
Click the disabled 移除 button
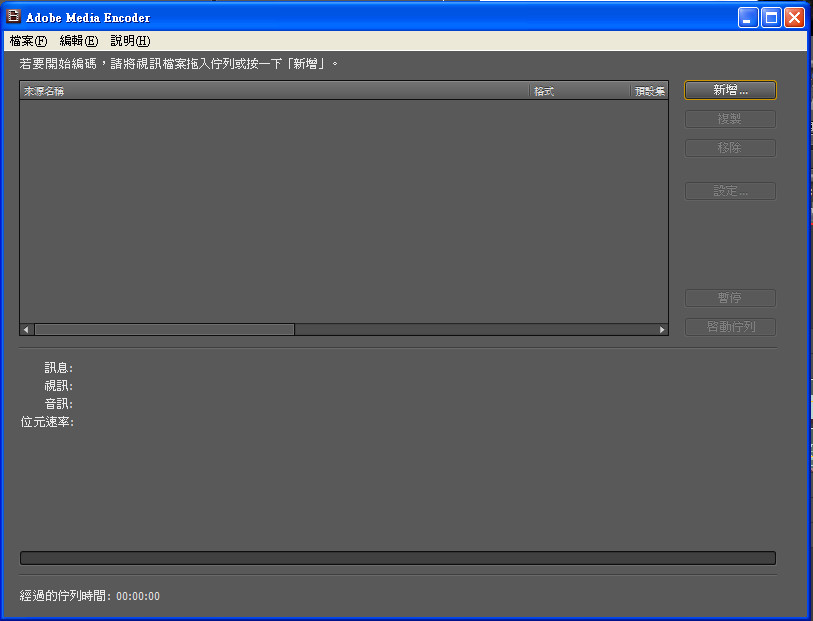(x=730, y=148)
